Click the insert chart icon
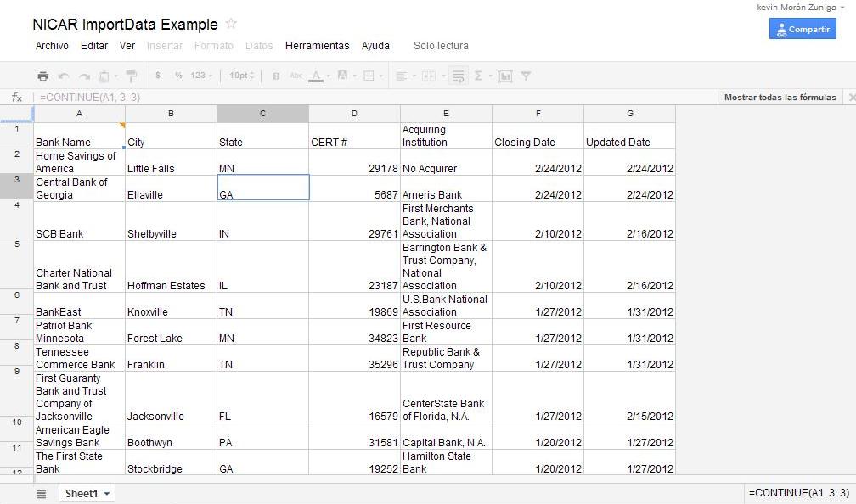Image resolution: width=856 pixels, height=504 pixels. pos(505,76)
